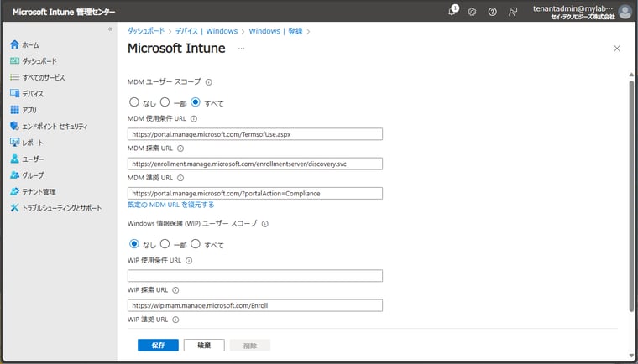Click the WIP discovery URL field

point(254,305)
